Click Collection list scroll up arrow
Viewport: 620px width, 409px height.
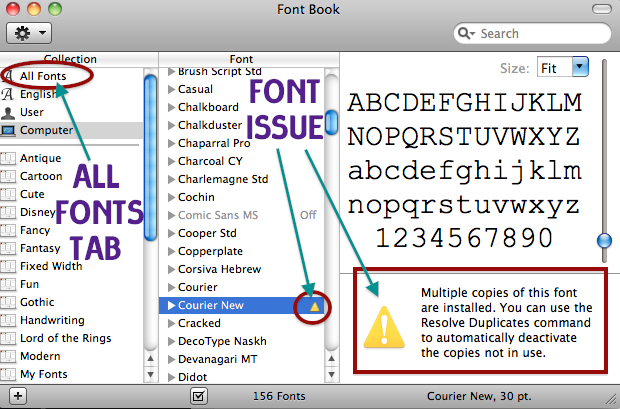[x=150, y=358]
